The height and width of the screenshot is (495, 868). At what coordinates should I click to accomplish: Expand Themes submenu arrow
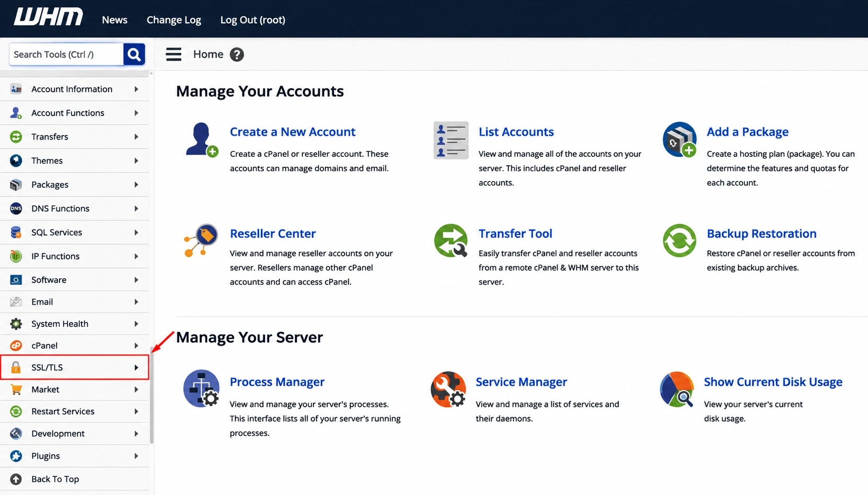(x=136, y=161)
